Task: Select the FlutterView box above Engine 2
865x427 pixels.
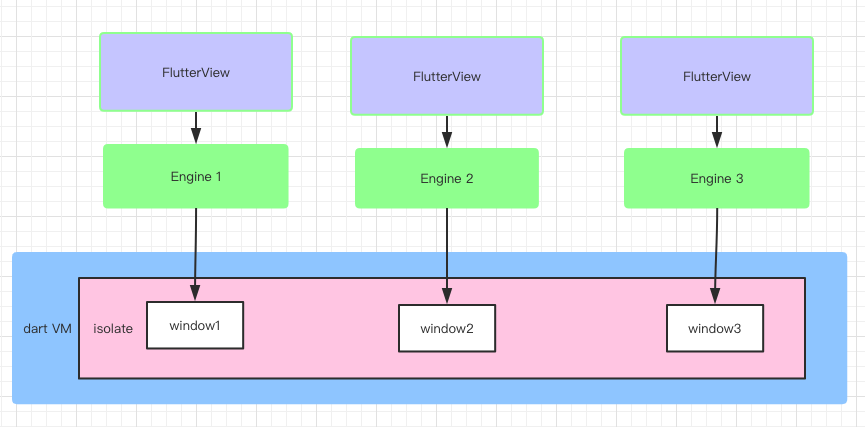Action: click(447, 76)
